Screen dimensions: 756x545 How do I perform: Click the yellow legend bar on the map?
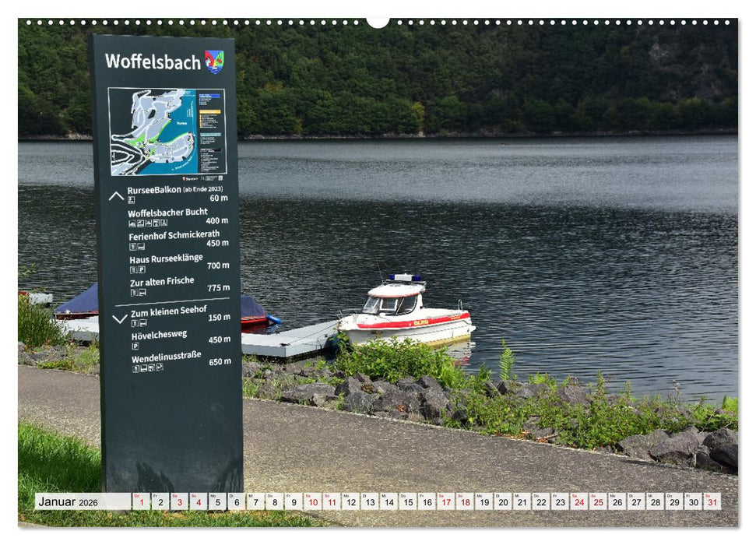210,111
